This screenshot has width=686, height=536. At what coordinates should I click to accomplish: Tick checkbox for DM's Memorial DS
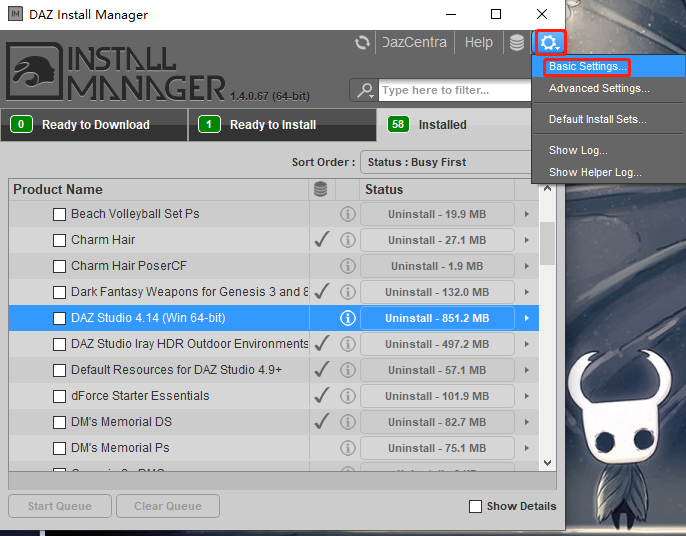coord(60,422)
